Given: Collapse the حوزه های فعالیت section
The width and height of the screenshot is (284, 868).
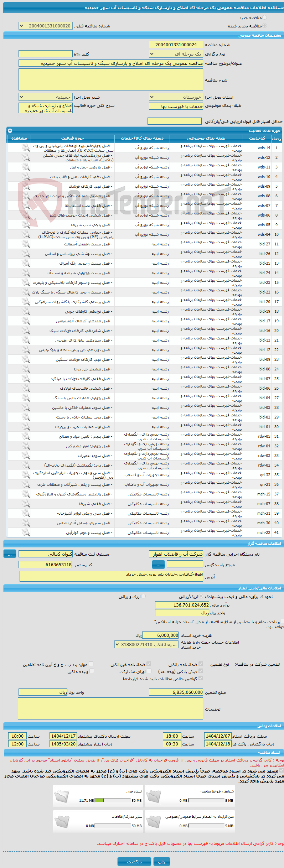Looking at the screenshot, I should (x=10, y=131).
